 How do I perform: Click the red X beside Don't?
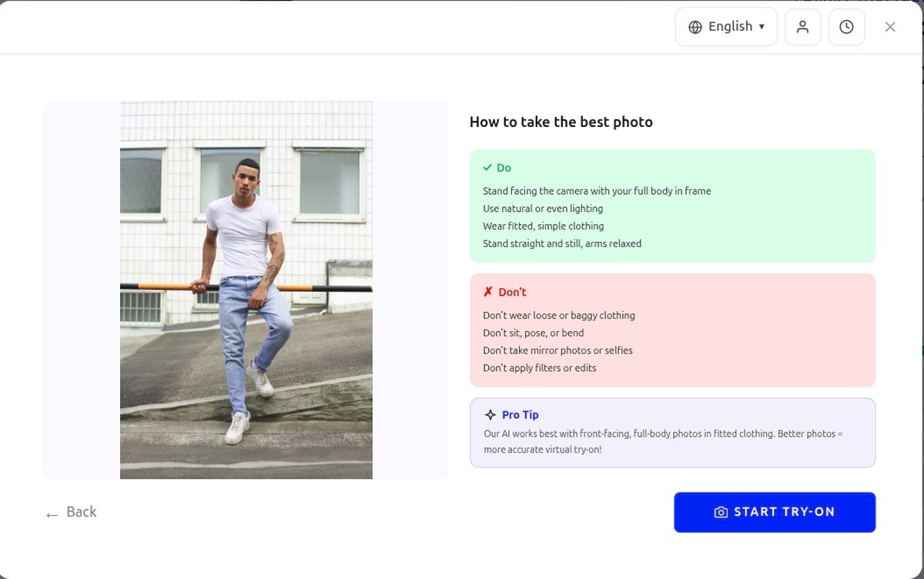click(x=487, y=291)
